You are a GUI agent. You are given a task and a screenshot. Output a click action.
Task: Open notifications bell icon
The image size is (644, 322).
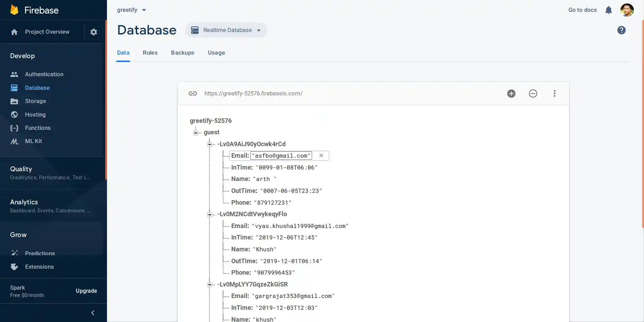[x=608, y=10]
